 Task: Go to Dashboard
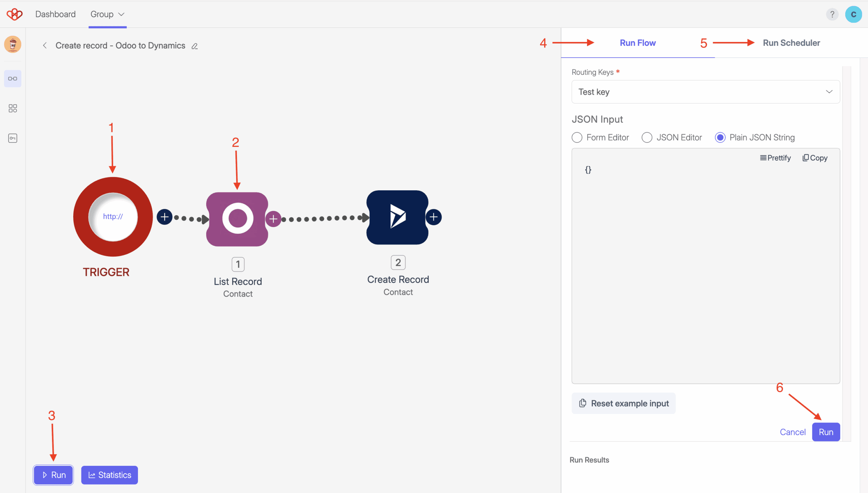tap(55, 14)
